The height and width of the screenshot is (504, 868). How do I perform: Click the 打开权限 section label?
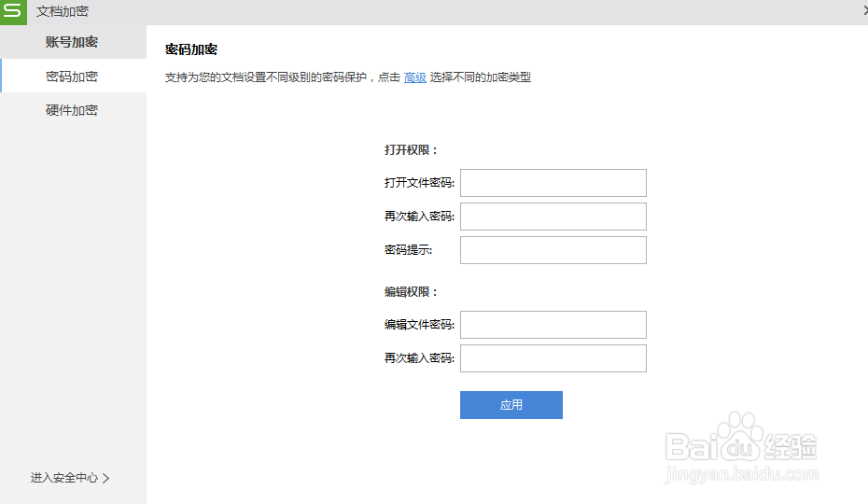click(411, 150)
